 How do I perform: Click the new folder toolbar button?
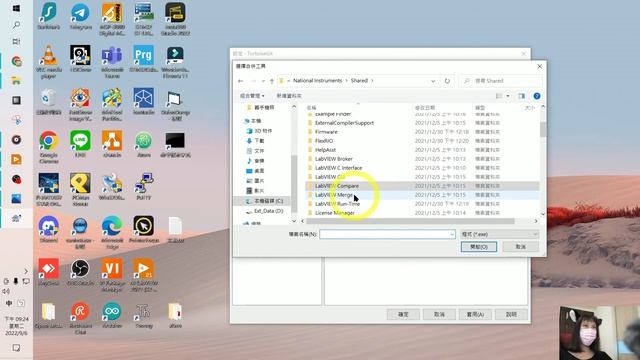[289, 96]
